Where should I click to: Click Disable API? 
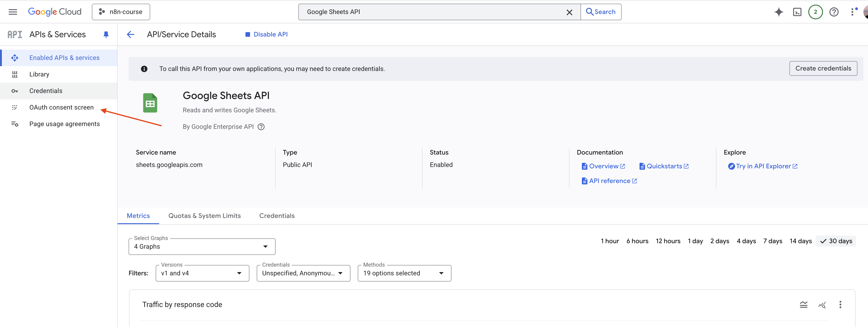point(266,34)
